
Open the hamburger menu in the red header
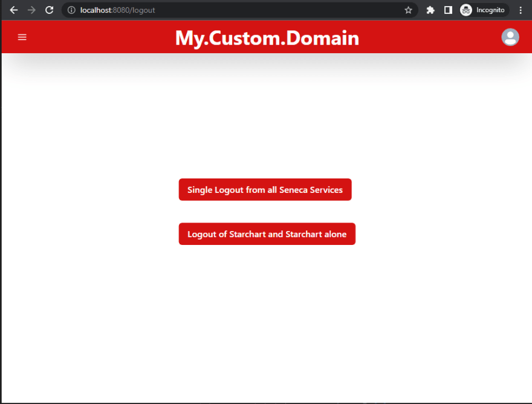click(22, 37)
